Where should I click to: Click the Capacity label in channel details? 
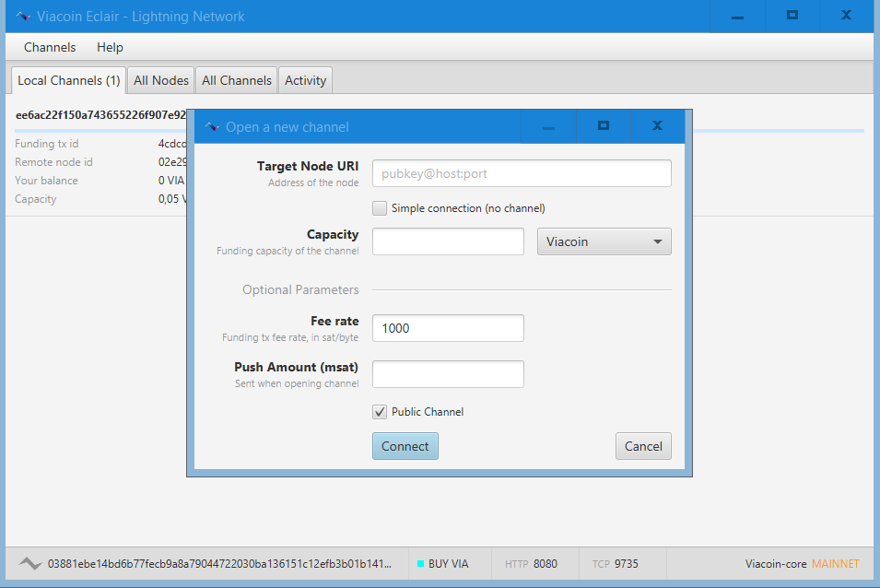point(35,199)
